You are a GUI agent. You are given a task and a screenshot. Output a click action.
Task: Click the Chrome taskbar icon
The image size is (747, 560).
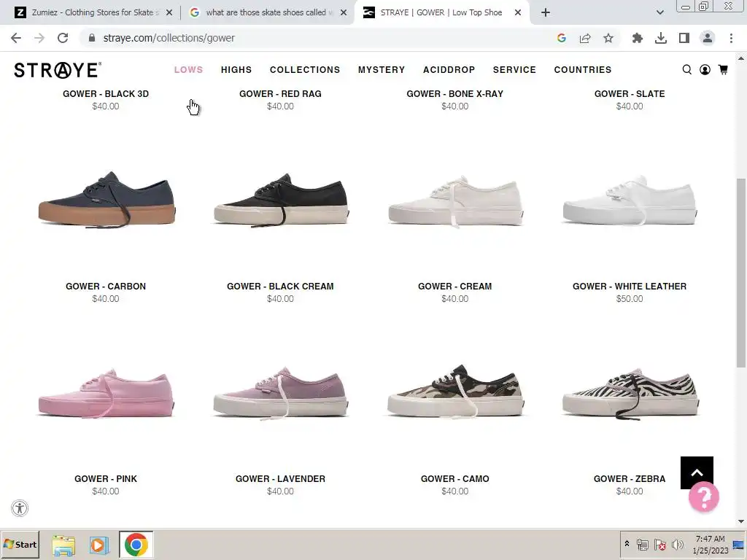136,545
